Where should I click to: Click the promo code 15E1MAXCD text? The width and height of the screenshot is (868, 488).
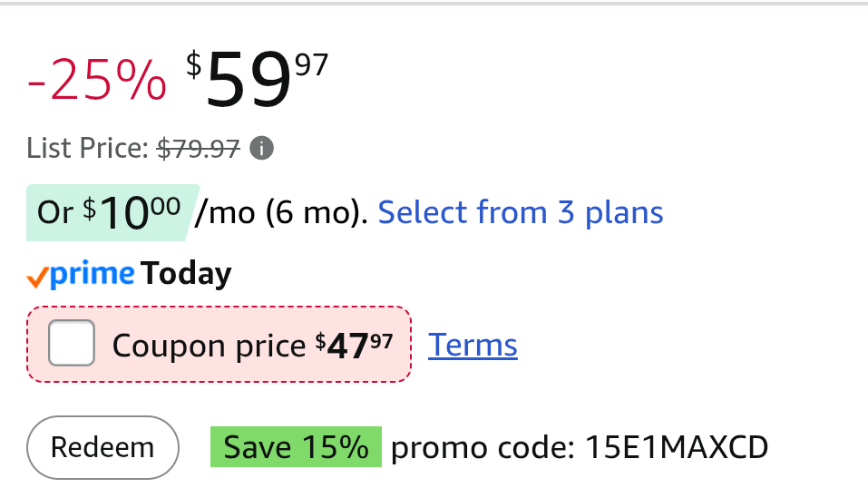(677, 447)
